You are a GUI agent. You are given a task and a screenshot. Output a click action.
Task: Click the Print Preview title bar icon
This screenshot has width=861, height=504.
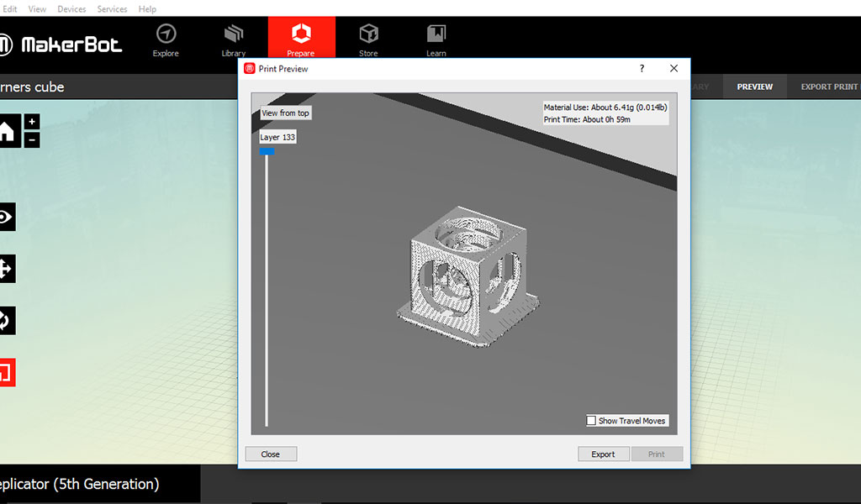(x=250, y=69)
